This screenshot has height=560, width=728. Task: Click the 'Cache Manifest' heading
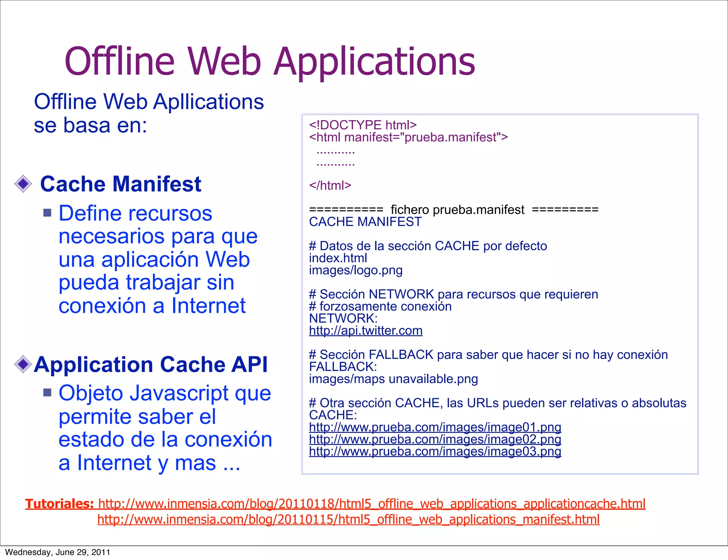(x=121, y=184)
